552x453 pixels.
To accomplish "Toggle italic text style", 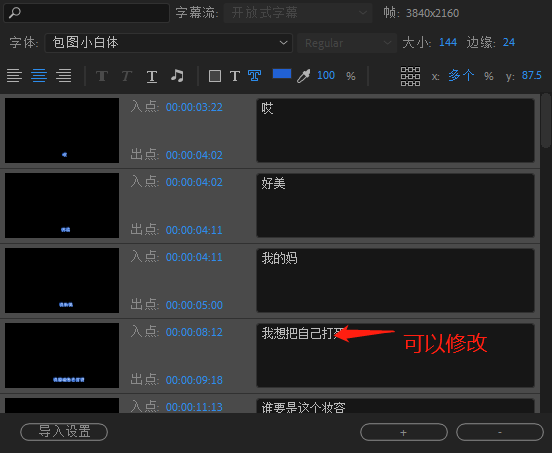I will 127,76.
